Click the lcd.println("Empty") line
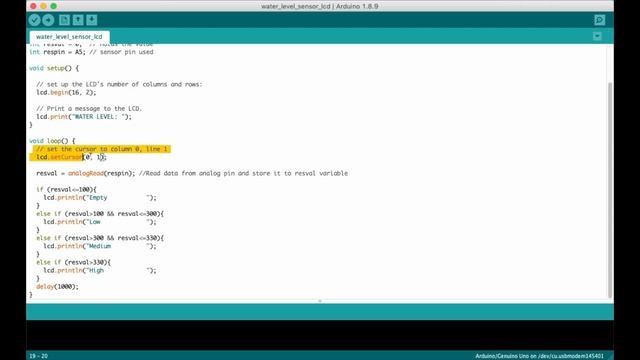This screenshot has width=640, height=360. (x=100, y=198)
